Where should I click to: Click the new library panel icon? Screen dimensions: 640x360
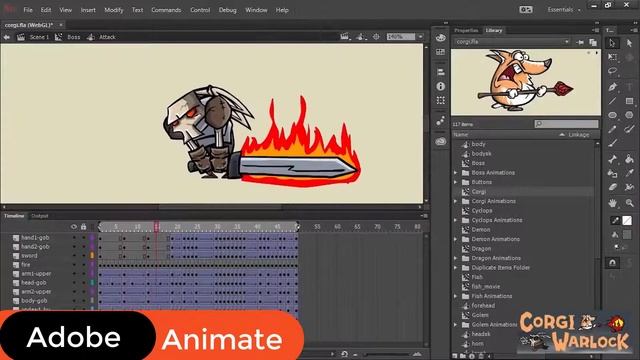point(593,42)
